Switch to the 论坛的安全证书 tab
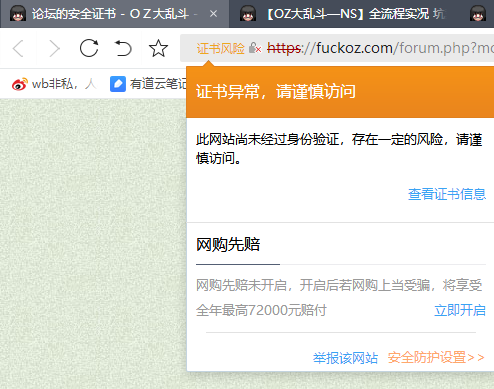 (x=114, y=14)
